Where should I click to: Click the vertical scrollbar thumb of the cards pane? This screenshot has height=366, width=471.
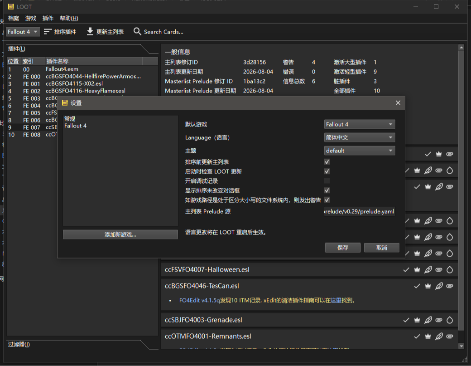click(461, 191)
